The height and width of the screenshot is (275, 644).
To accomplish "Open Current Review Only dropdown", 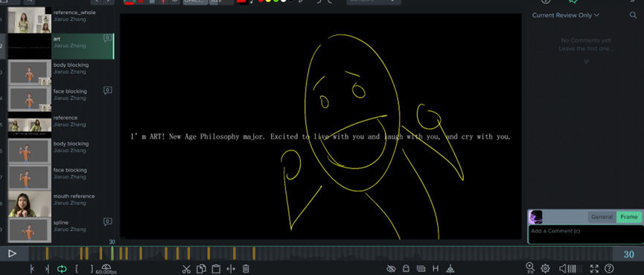I will (x=566, y=15).
